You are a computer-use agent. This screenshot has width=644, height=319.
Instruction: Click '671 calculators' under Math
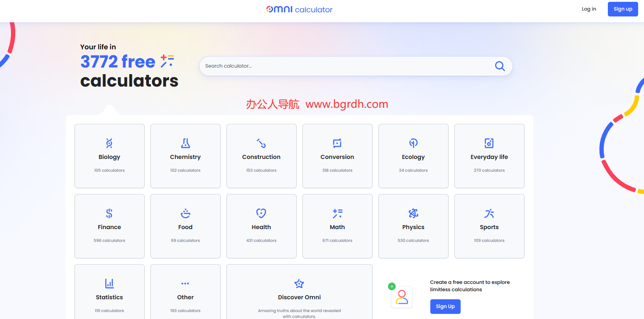pyautogui.click(x=337, y=240)
